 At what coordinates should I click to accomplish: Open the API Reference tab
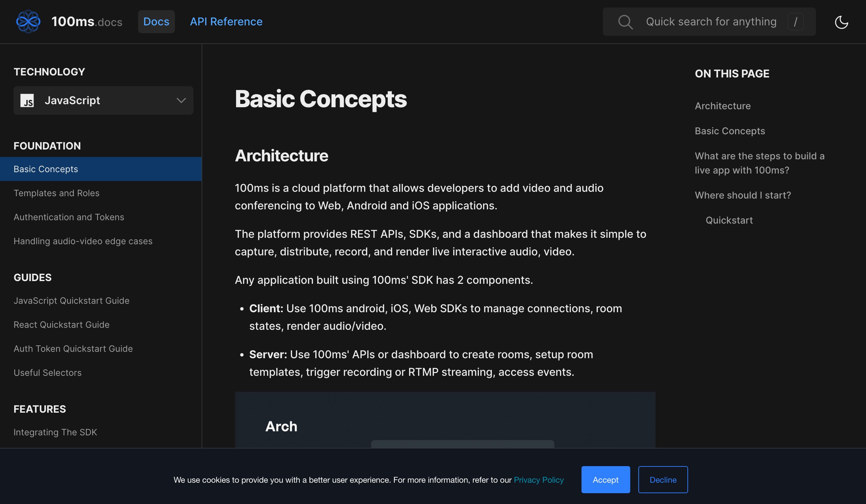226,22
